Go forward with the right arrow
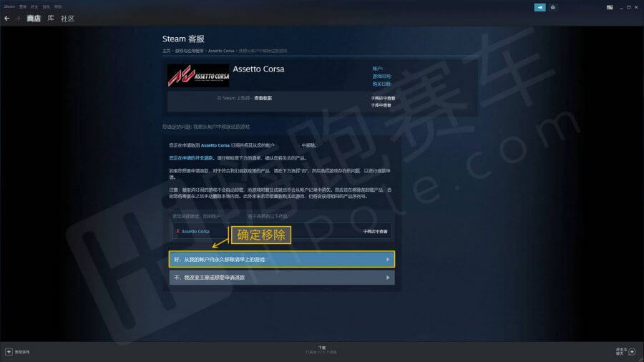This screenshot has width=644, height=362. (x=18, y=19)
